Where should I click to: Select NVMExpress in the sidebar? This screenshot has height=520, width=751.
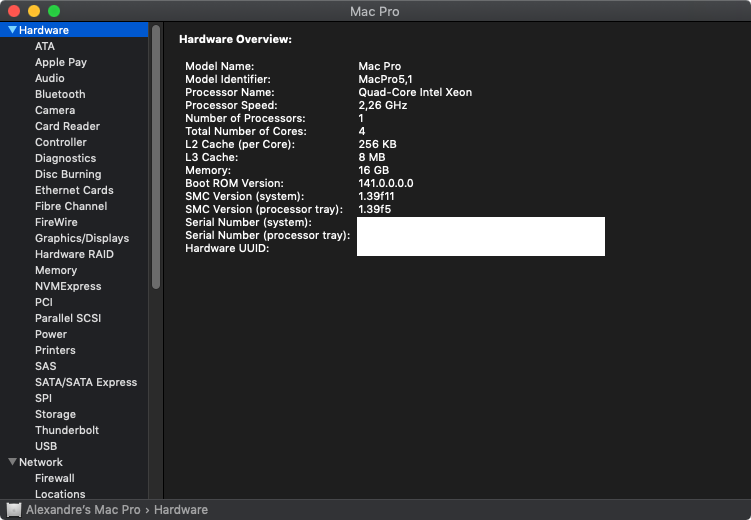point(68,286)
